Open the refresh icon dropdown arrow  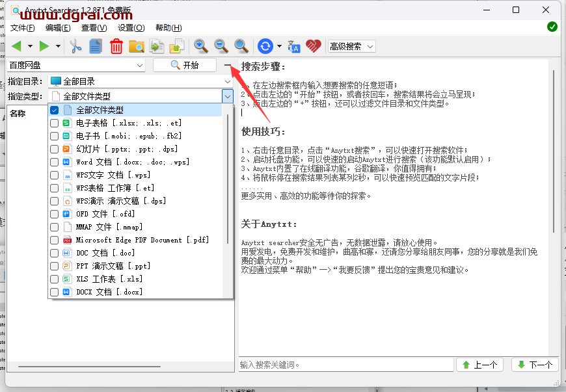(279, 46)
